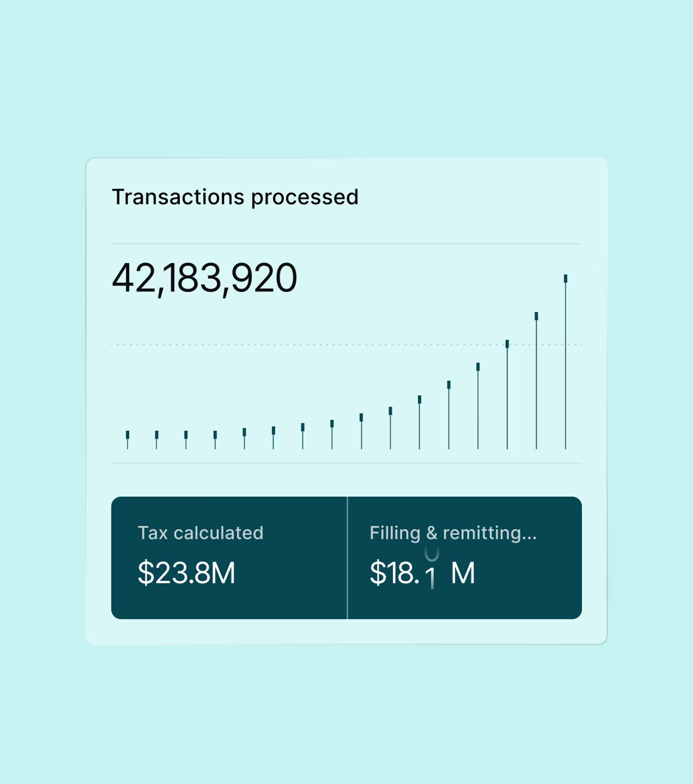
Task: Click the dotted horizontal reference line
Action: pos(346,344)
